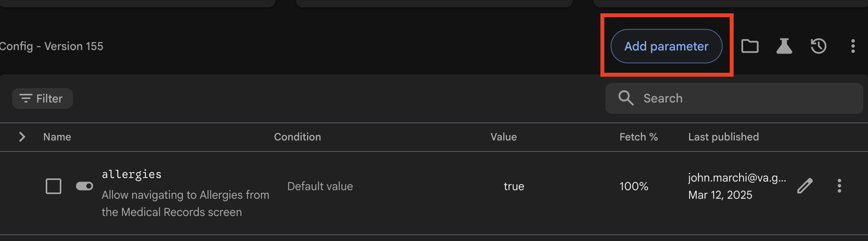
Task: Edit the allergies parameter with the pencil icon
Action: [x=804, y=186]
